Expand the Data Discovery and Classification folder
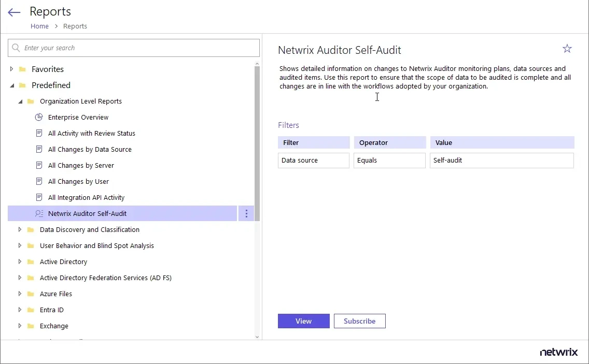 20,229
